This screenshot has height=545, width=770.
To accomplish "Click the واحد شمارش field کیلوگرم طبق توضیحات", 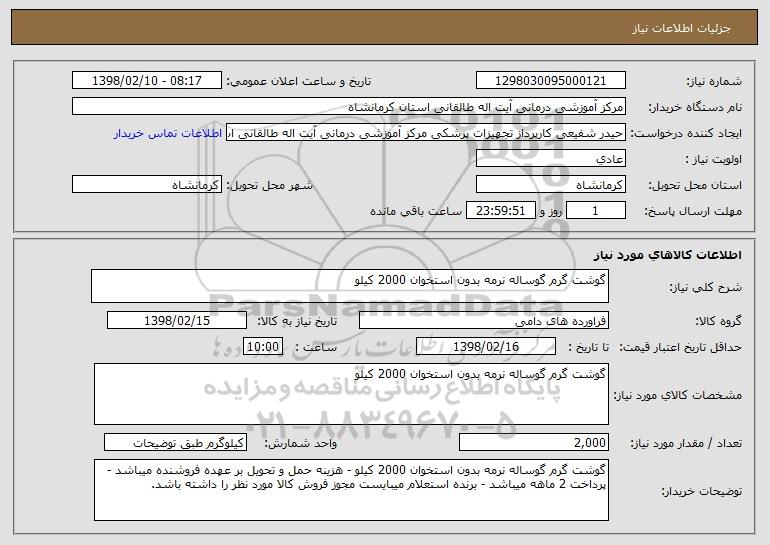I will pos(175,442).
